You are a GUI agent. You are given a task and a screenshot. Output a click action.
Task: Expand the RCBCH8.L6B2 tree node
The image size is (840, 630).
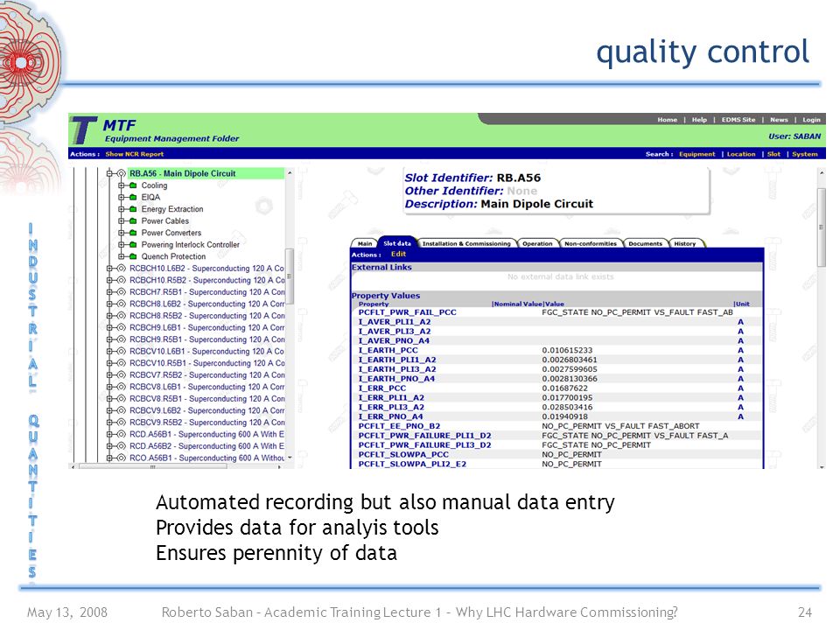109,304
